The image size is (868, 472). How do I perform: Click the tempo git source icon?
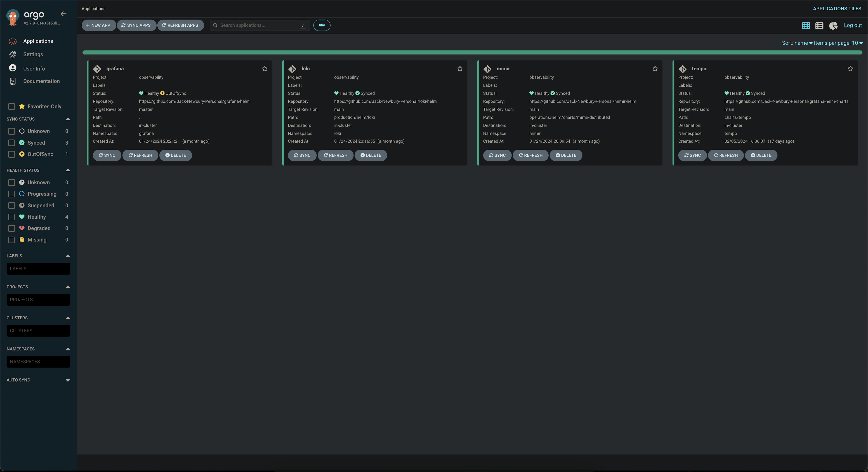(682, 69)
